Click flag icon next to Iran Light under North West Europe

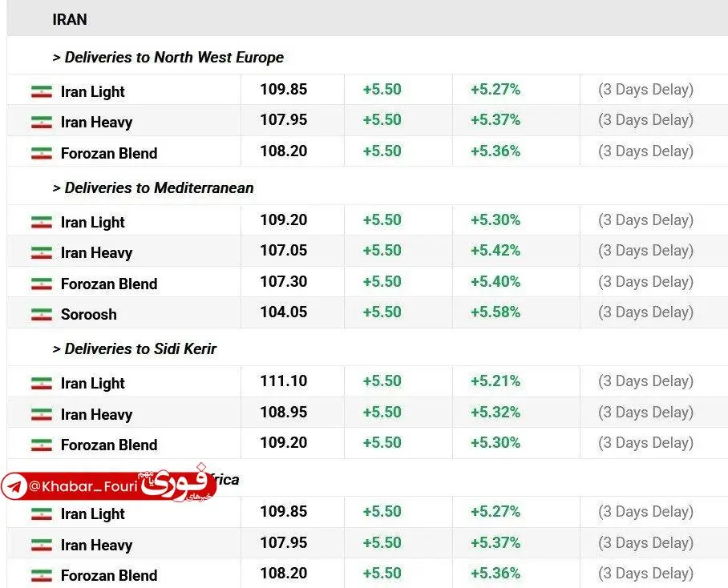point(41,92)
